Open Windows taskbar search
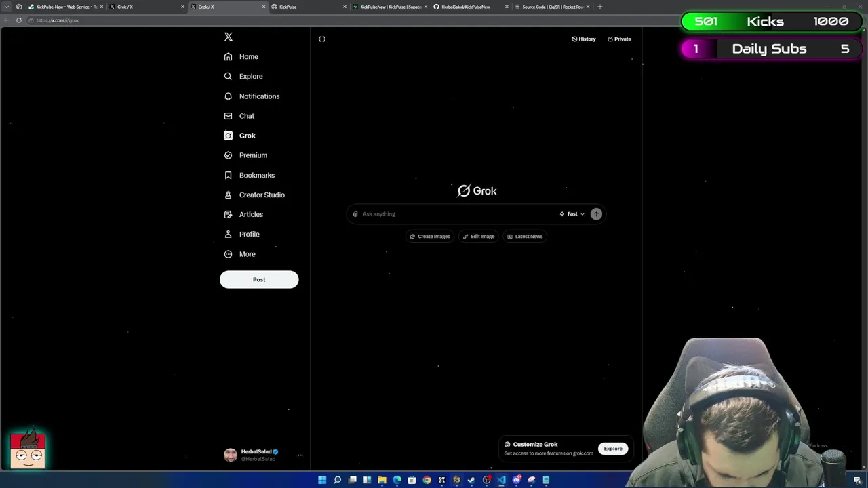This screenshot has width=868, height=488. pos(337,480)
